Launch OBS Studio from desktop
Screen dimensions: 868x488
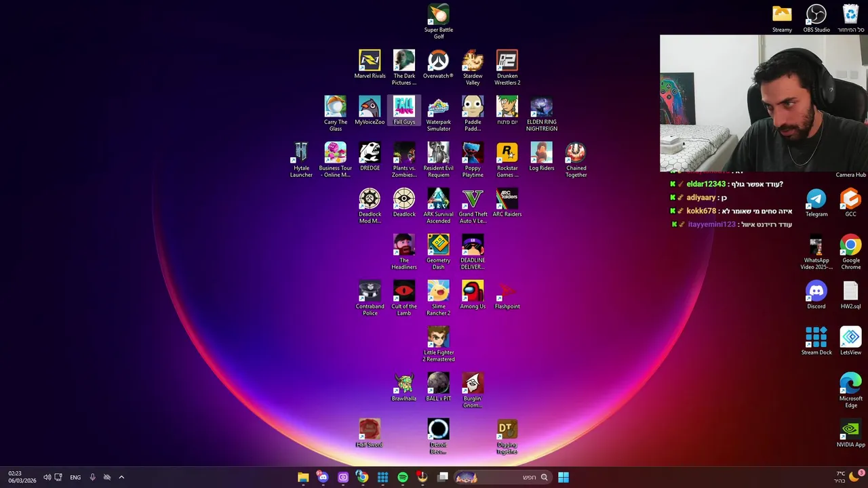[816, 18]
